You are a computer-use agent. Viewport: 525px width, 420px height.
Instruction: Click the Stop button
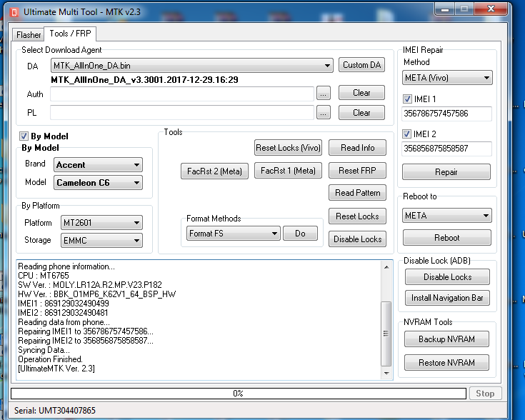pos(485,393)
